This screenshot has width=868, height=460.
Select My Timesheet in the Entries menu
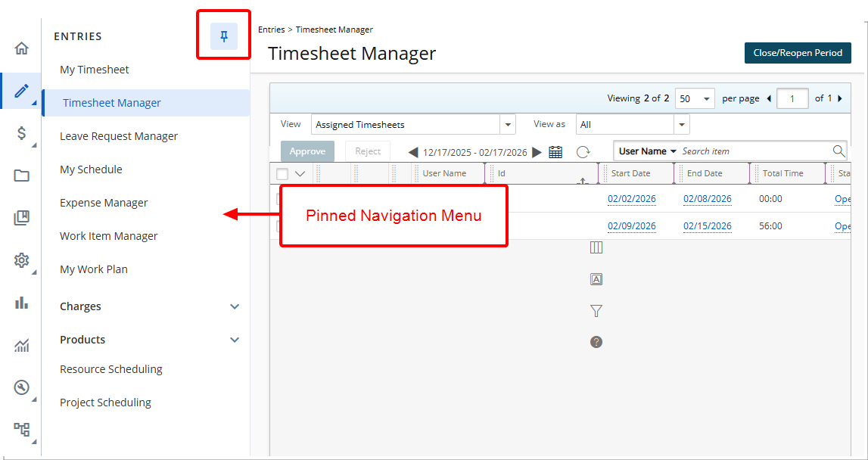(94, 69)
